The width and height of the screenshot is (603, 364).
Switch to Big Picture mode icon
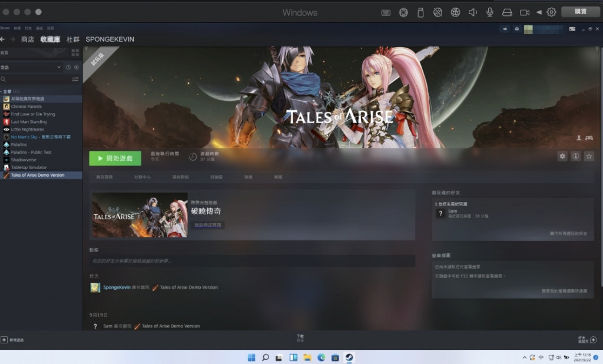tap(572, 29)
